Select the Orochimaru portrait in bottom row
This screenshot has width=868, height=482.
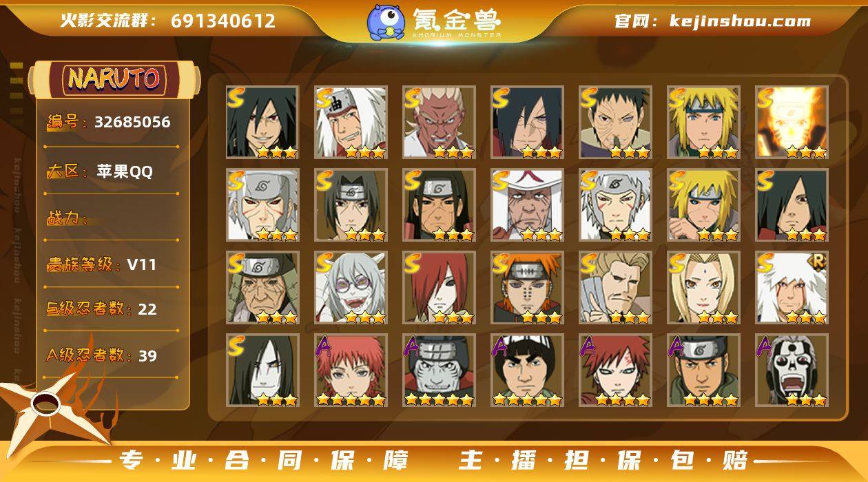pyautogui.click(x=263, y=370)
